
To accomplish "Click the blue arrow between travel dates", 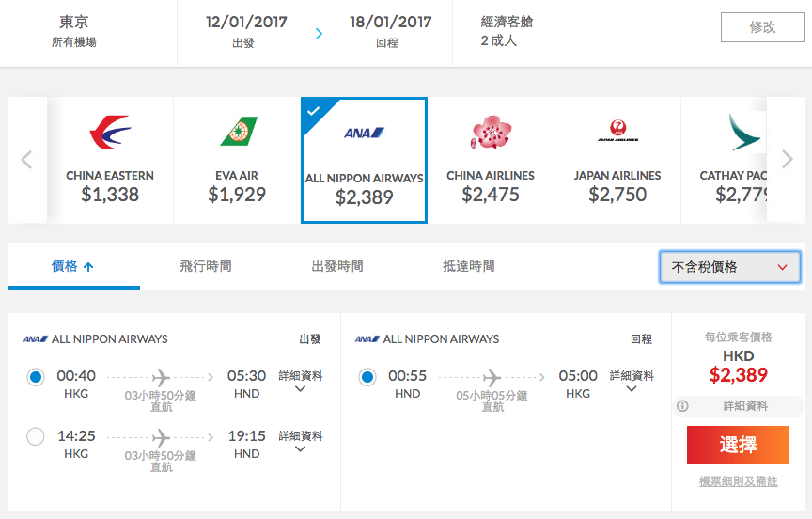I will tap(319, 34).
